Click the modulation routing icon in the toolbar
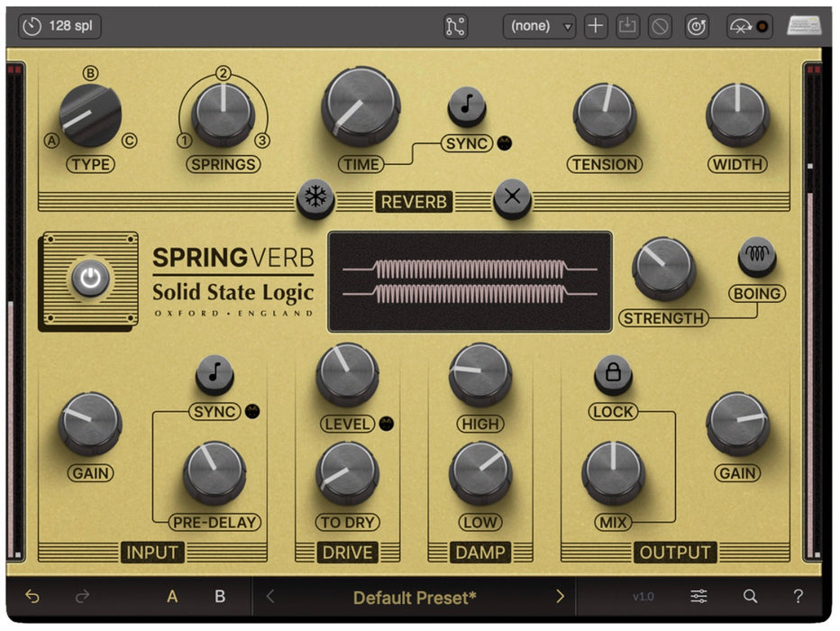 [456, 26]
